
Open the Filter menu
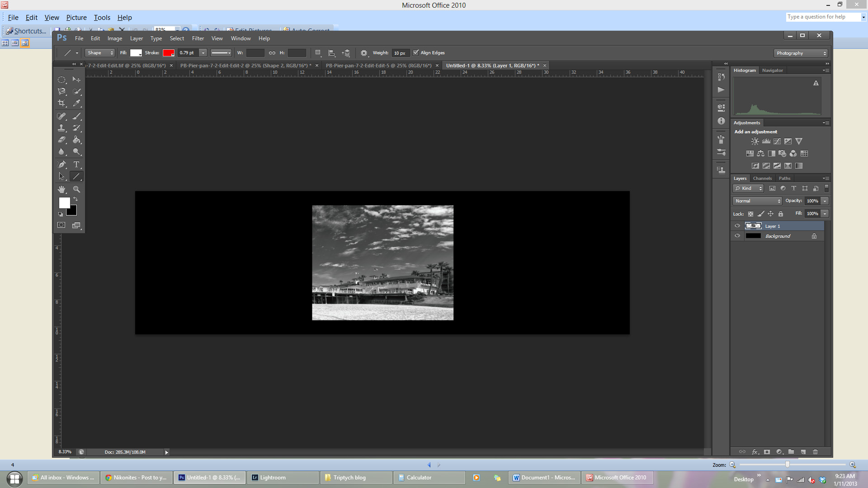[x=198, y=38]
